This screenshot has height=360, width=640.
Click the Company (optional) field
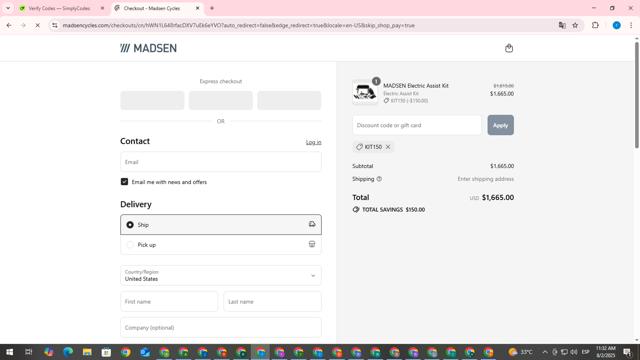pos(221,327)
